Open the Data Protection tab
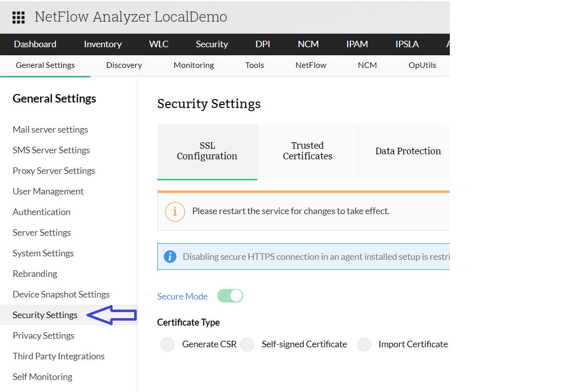 pos(408,151)
